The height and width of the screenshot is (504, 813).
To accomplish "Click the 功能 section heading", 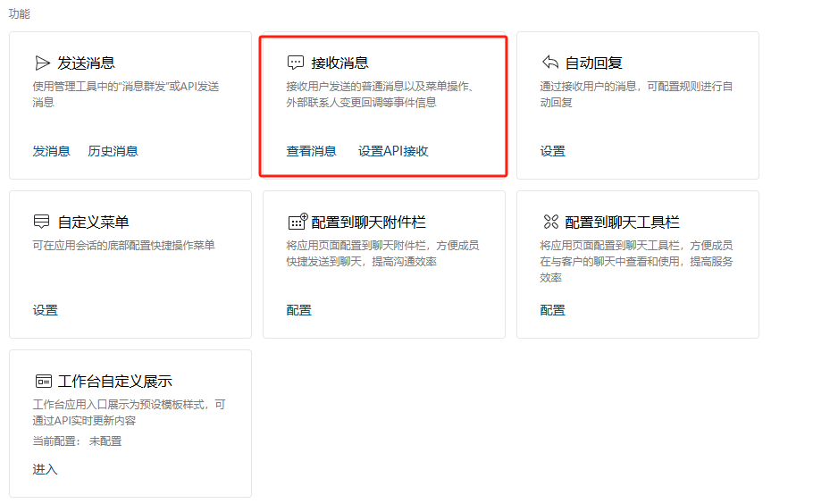I will click(19, 14).
